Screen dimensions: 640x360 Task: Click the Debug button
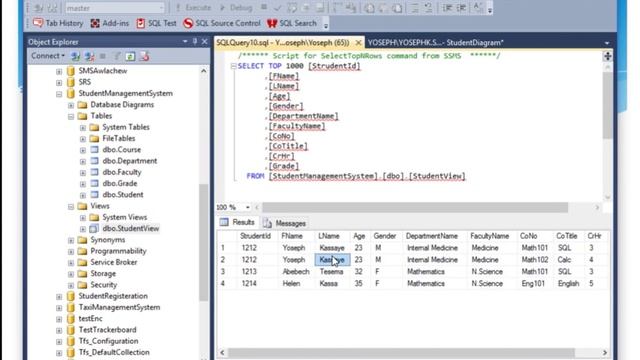pyautogui.click(x=236, y=8)
